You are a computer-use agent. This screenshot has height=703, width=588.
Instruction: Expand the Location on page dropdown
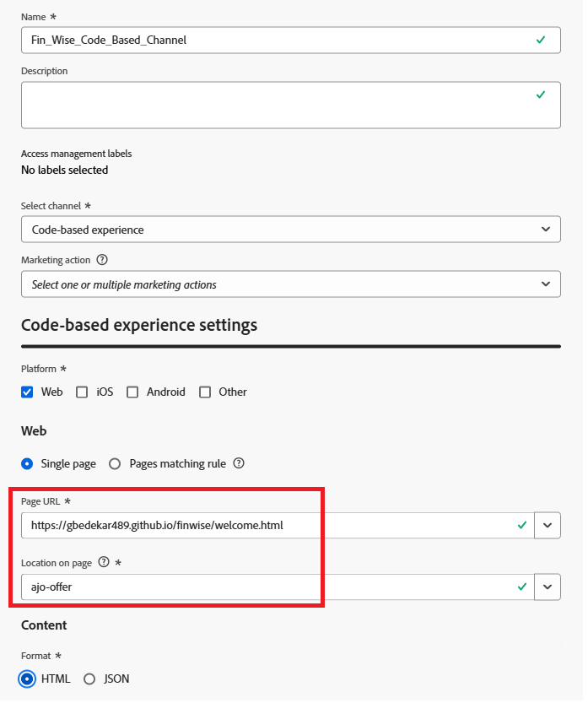[x=548, y=587]
